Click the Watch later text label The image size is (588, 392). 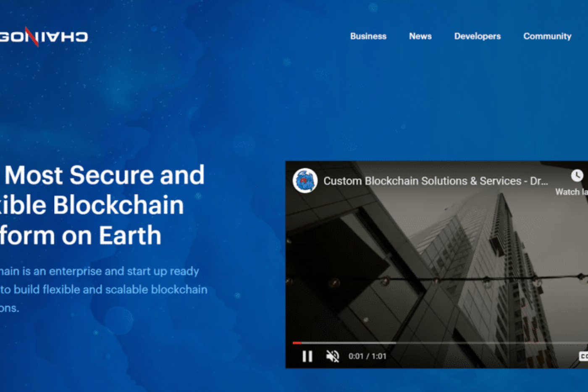point(572,192)
